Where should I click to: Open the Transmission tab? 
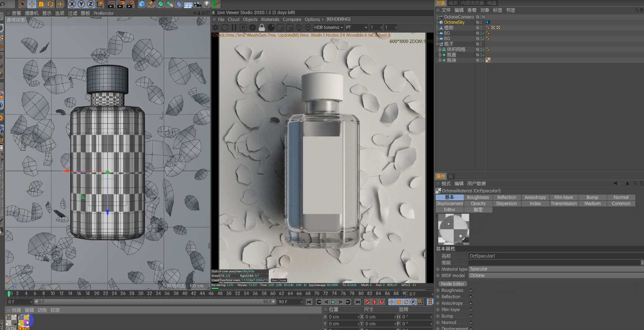point(564,204)
